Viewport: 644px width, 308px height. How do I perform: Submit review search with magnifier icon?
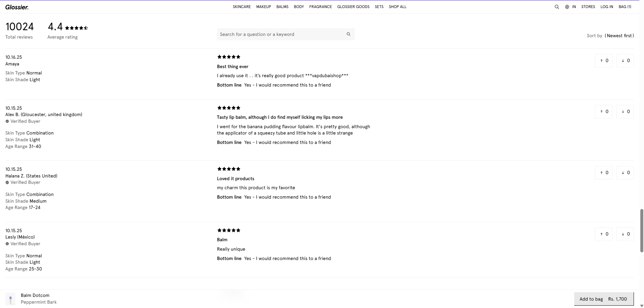pyautogui.click(x=348, y=34)
